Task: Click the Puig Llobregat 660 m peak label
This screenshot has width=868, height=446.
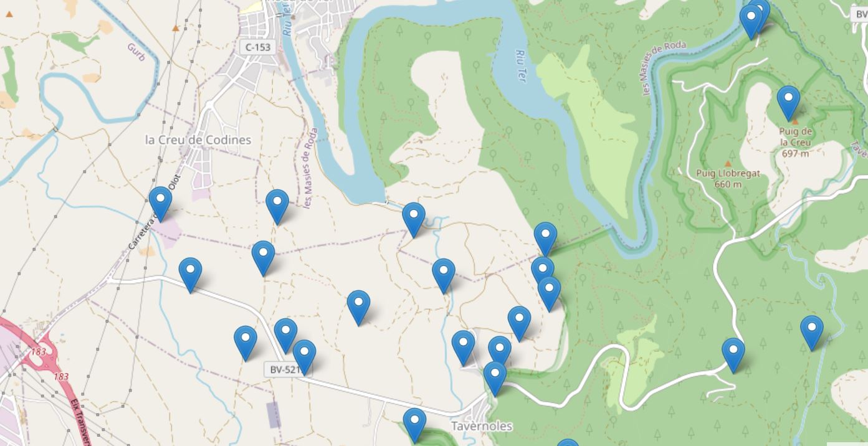Action: coord(728,178)
